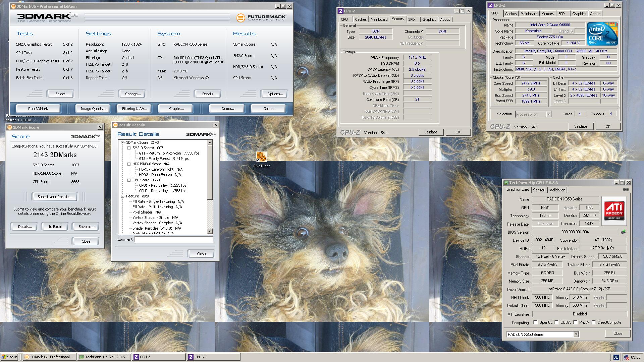Screen dimensions: 644x362
Task: Open the RADEON X850 Series GPU dropdown
Action: coord(576,334)
